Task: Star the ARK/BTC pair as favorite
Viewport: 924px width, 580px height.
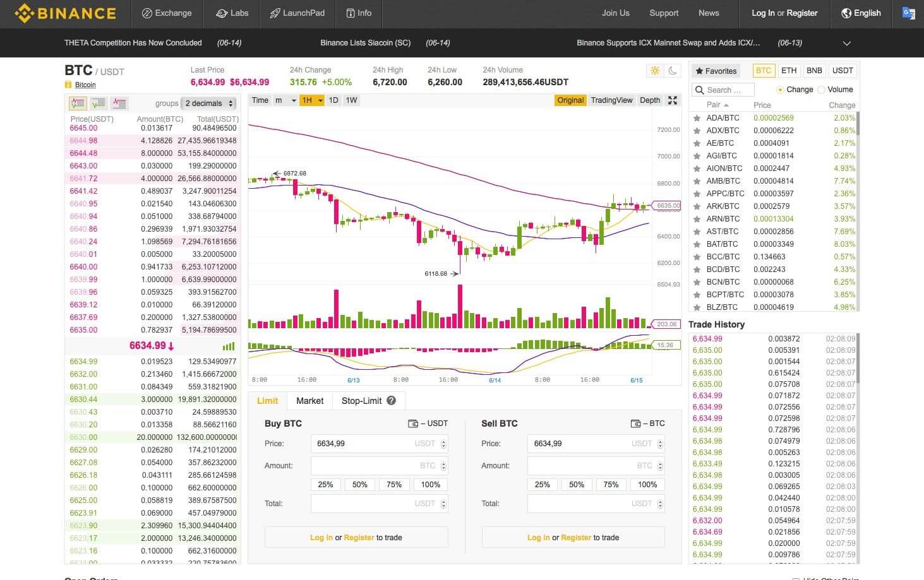Action: coord(697,206)
